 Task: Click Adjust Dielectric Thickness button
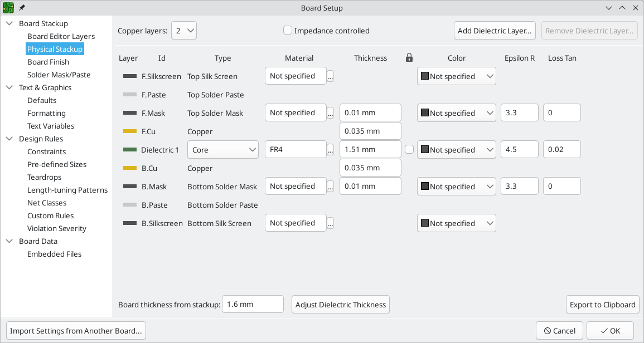(340, 305)
